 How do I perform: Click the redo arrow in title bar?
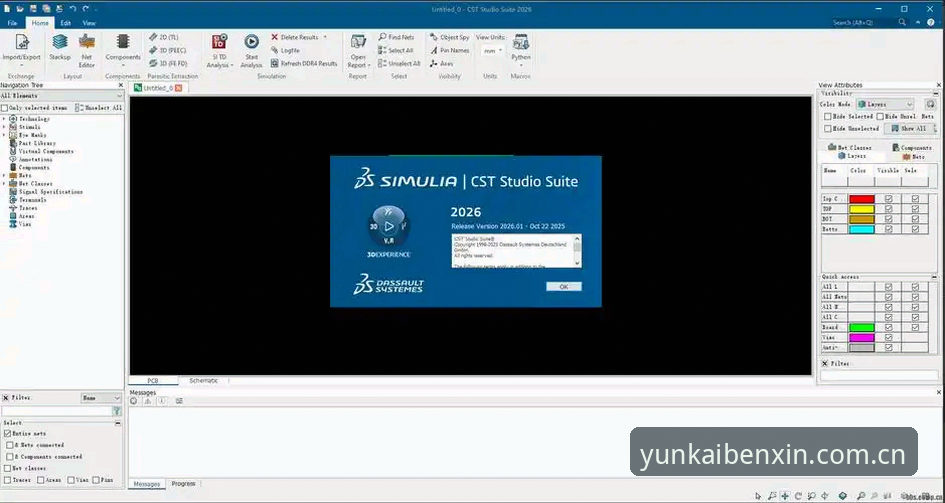pyautogui.click(x=86, y=8)
